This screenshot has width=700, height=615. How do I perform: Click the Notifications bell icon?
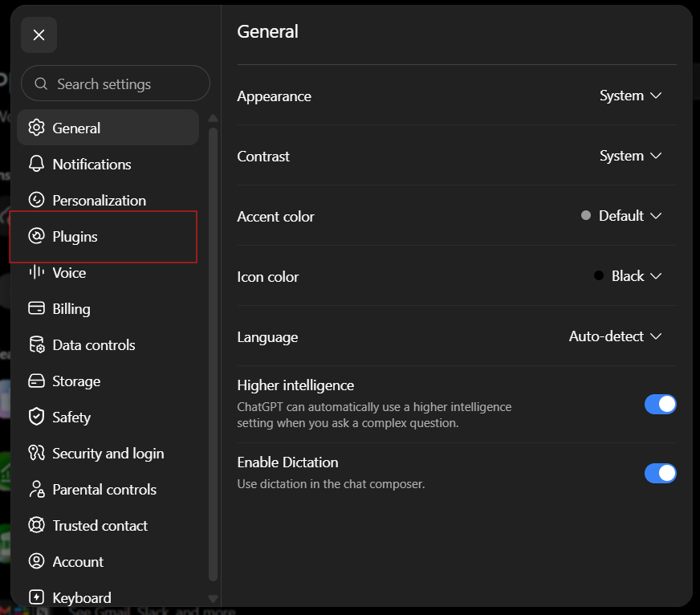point(37,164)
